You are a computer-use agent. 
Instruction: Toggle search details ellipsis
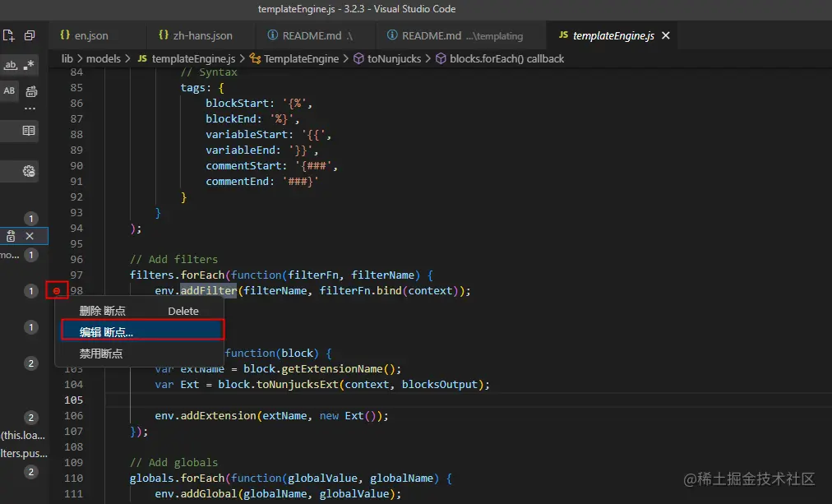(x=30, y=109)
